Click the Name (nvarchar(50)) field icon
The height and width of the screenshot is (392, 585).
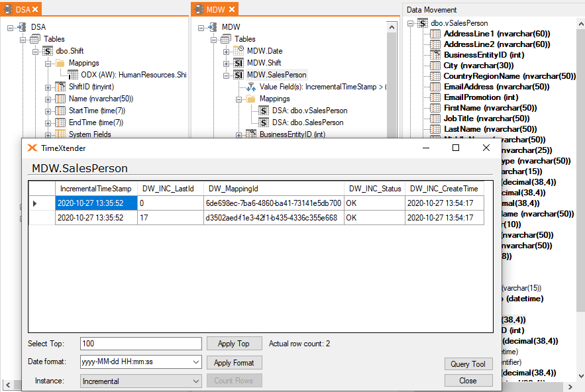coord(60,99)
